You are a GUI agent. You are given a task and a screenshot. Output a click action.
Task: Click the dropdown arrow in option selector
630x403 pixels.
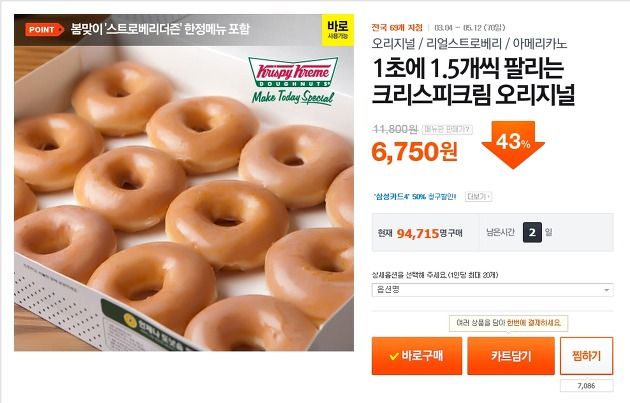point(607,290)
